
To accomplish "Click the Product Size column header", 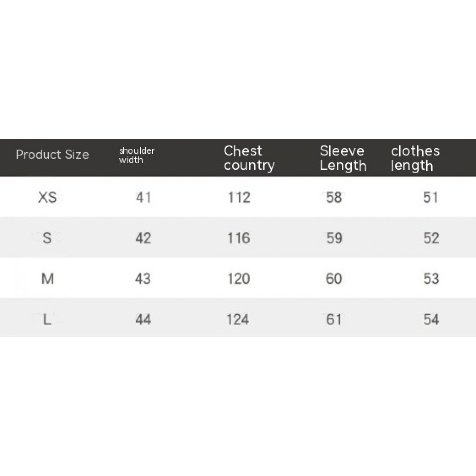I will point(52,155).
